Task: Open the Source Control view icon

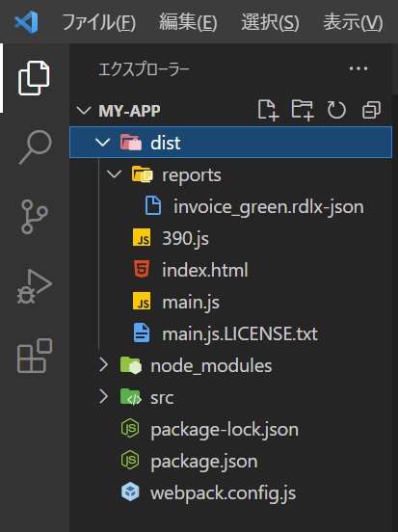Action: 35,217
